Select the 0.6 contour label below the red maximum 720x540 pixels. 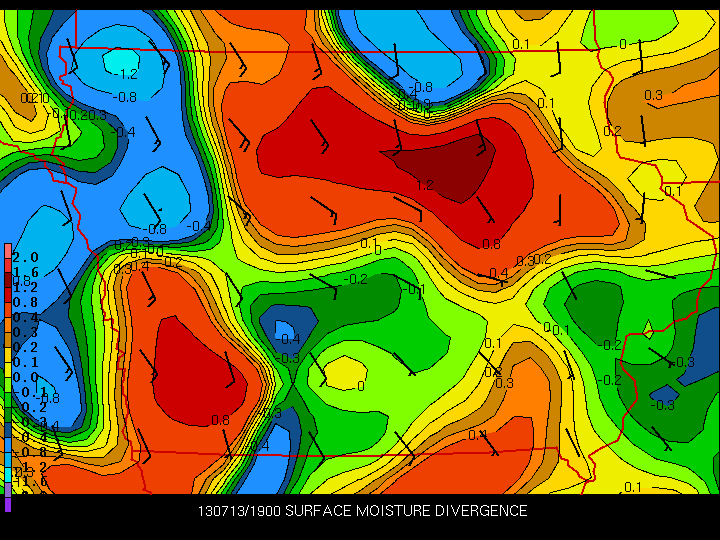click(491, 244)
